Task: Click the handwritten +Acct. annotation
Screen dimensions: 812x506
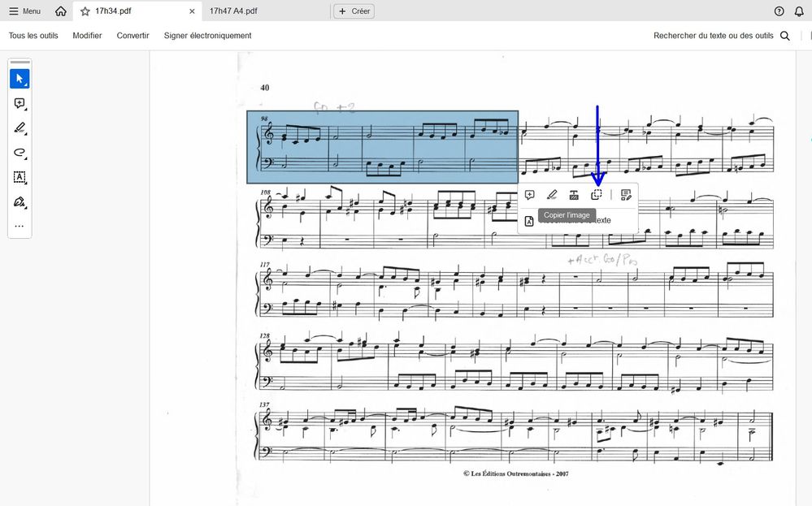Action: click(x=602, y=259)
